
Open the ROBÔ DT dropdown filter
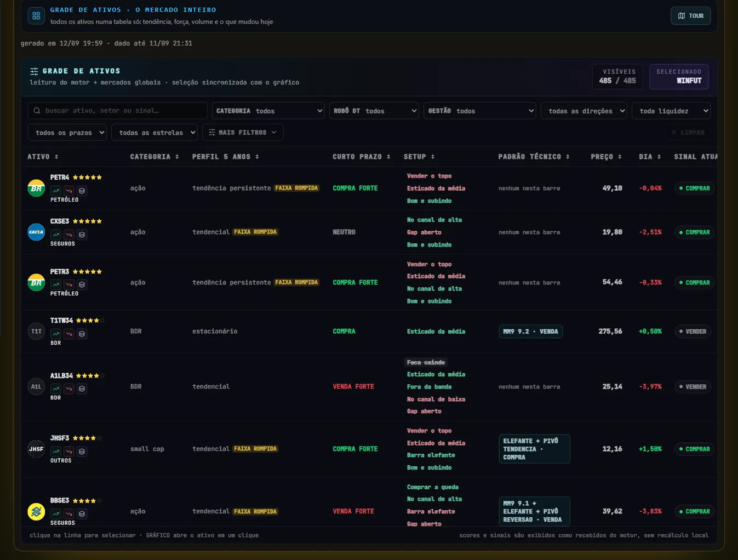click(x=374, y=111)
